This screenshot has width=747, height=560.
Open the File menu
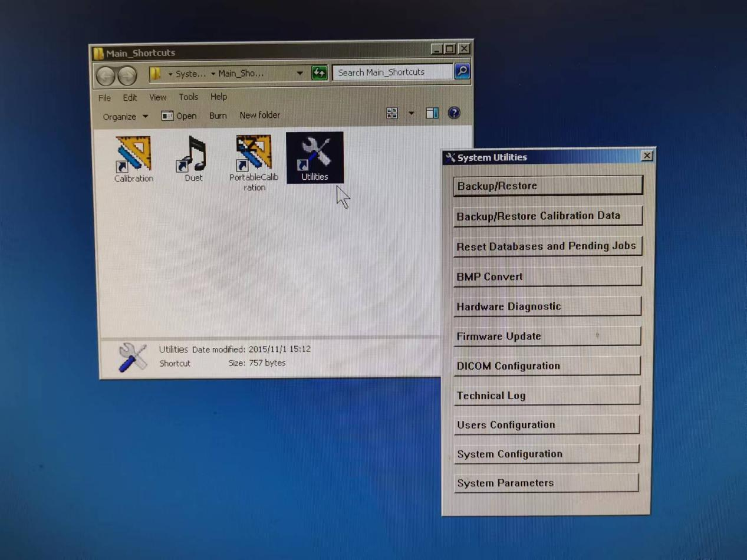tap(104, 98)
